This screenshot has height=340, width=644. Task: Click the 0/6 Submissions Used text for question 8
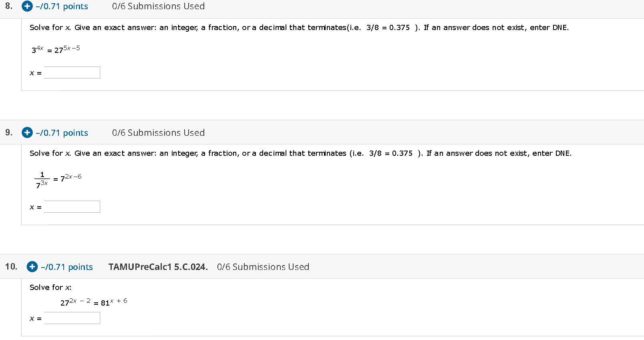click(x=158, y=6)
